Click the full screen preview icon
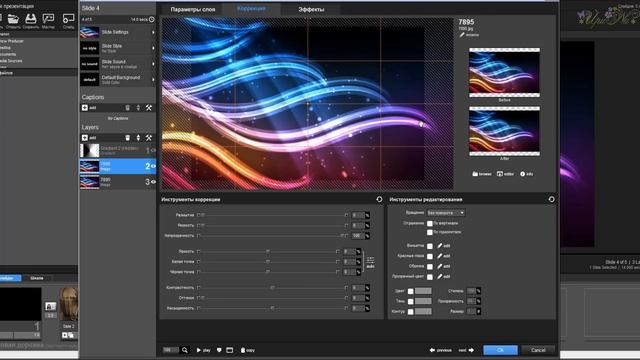The image size is (640, 360). 230,350
